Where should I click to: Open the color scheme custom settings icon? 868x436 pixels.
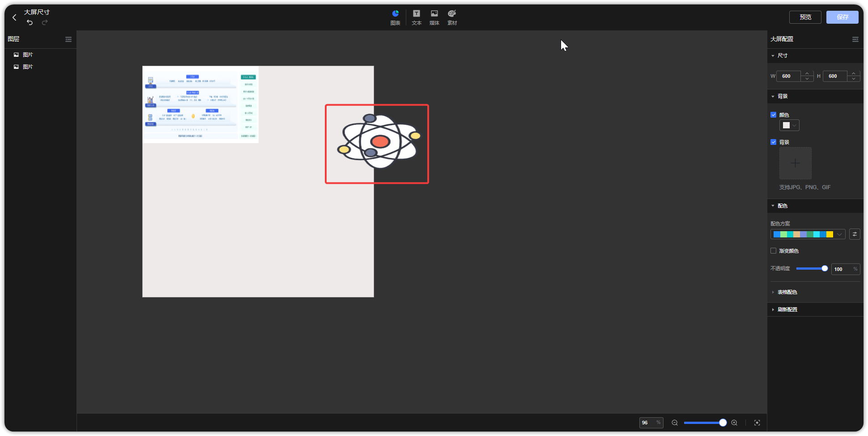[855, 234]
